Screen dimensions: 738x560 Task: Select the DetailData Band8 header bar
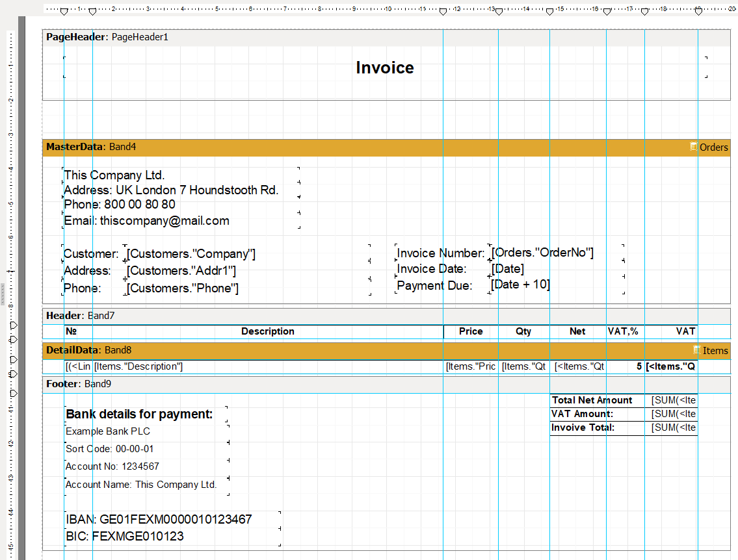pyautogui.click(x=386, y=350)
